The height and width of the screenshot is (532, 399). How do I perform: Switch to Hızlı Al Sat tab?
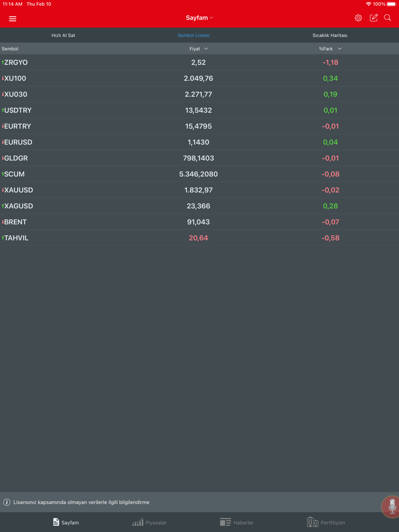tap(63, 35)
